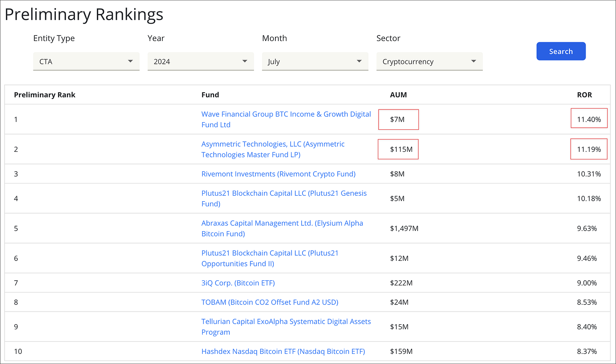Open Plutus21 Opportunities Fund II link

[x=270, y=258]
